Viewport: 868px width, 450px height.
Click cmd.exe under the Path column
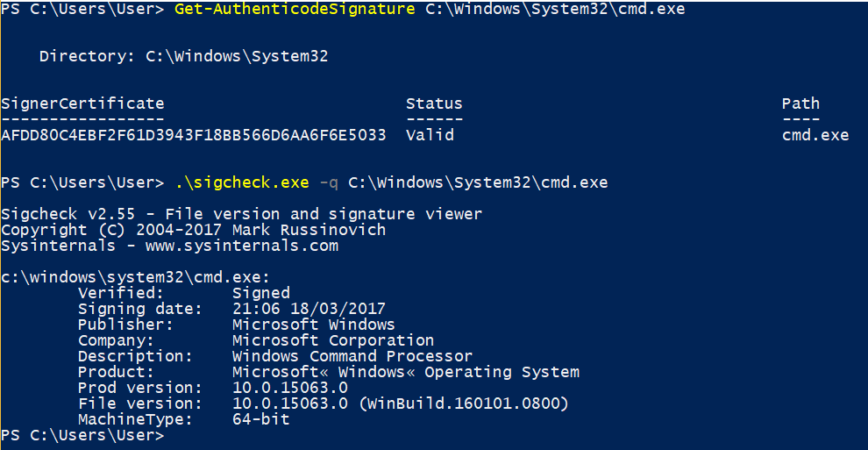pos(815,135)
